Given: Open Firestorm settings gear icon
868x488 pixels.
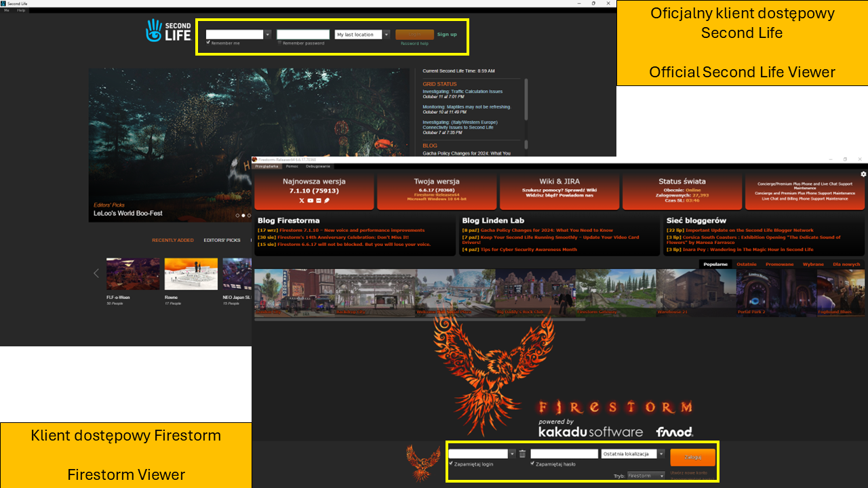Looking at the screenshot, I should 863,174.
